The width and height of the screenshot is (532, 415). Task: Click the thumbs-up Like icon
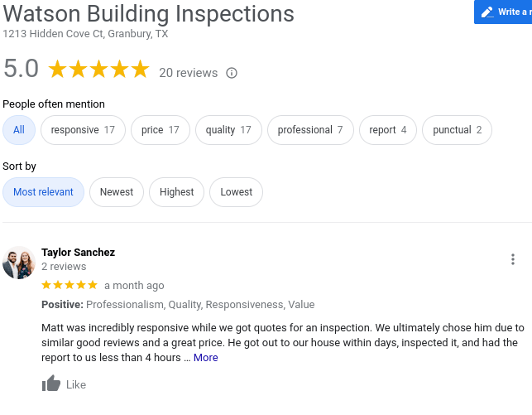(x=51, y=384)
